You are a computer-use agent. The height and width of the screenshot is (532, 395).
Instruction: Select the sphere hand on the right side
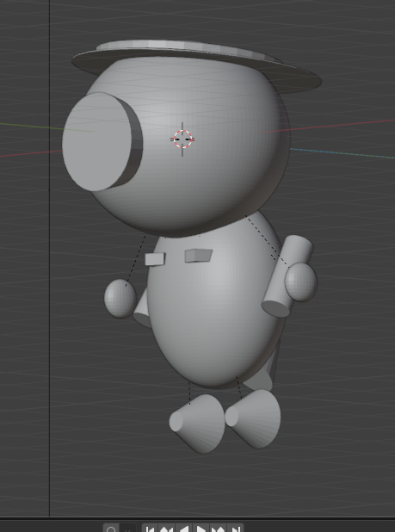tap(301, 282)
